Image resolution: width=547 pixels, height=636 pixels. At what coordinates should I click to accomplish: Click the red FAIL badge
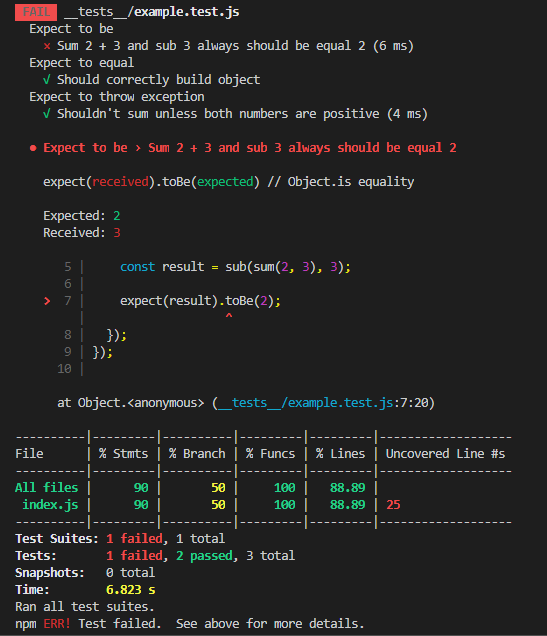(36, 12)
